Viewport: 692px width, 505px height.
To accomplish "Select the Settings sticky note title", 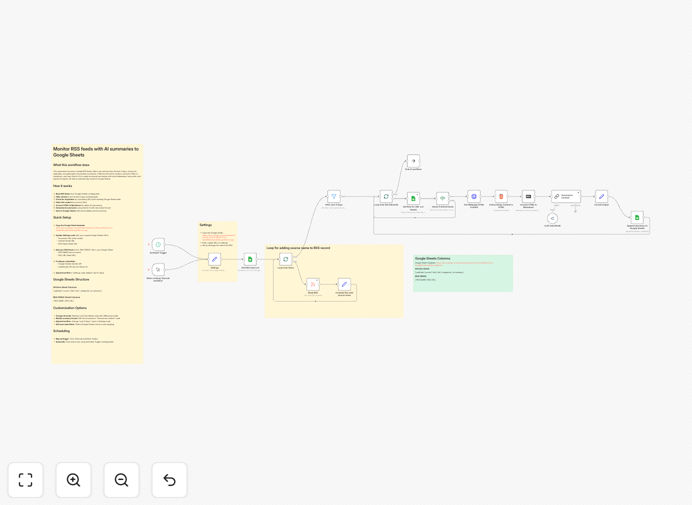I will click(206, 225).
